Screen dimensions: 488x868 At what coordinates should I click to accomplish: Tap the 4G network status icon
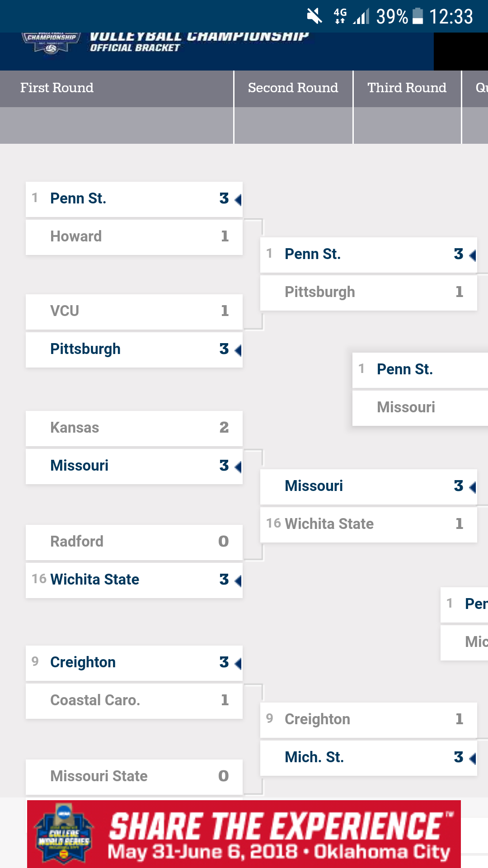(340, 16)
